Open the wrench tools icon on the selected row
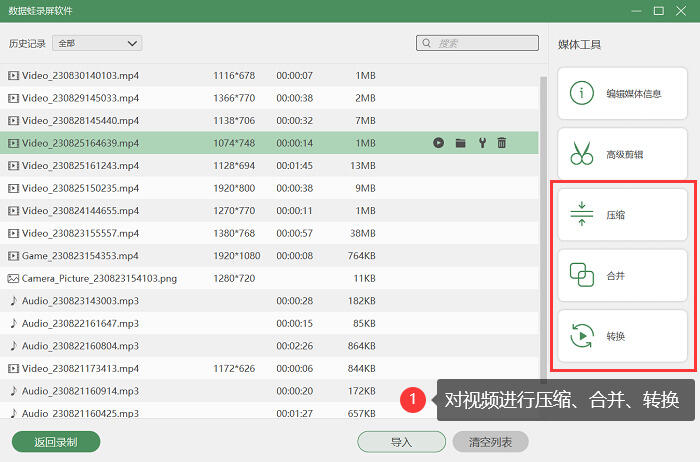 click(482, 143)
